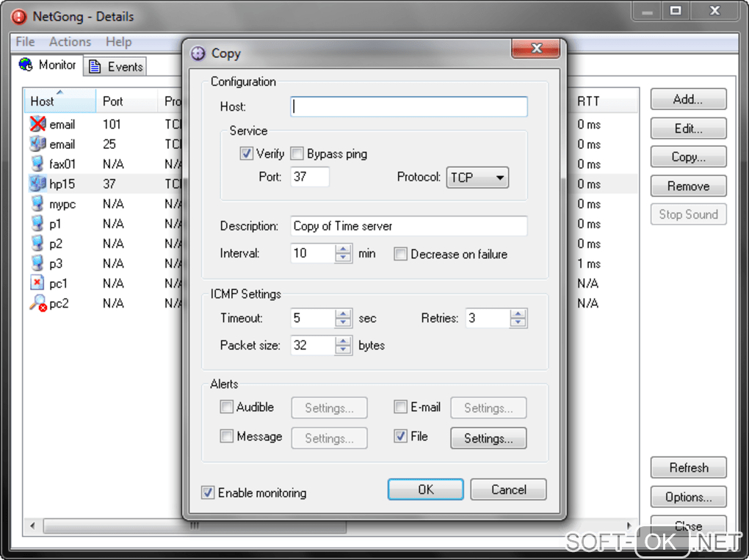Check Decrease on failure
The height and width of the screenshot is (560, 749).
(400, 254)
